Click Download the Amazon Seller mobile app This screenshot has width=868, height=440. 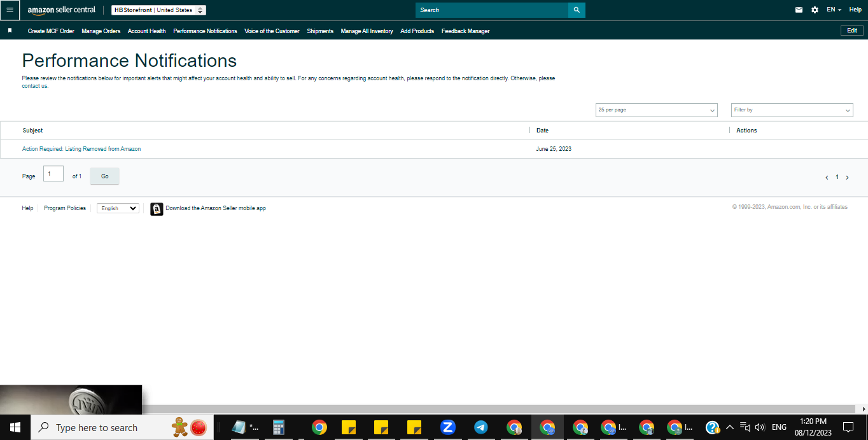pos(216,208)
